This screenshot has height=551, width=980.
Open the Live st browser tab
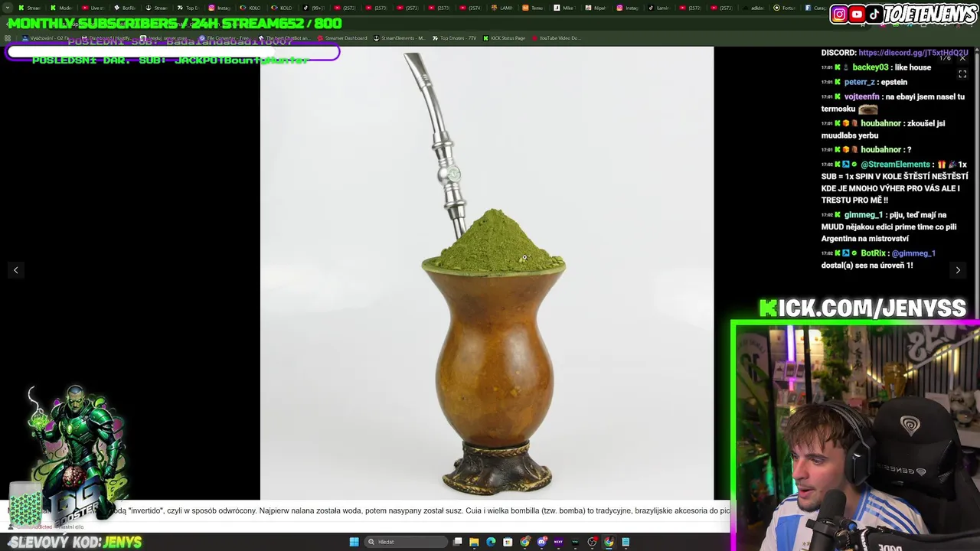pyautogui.click(x=93, y=8)
